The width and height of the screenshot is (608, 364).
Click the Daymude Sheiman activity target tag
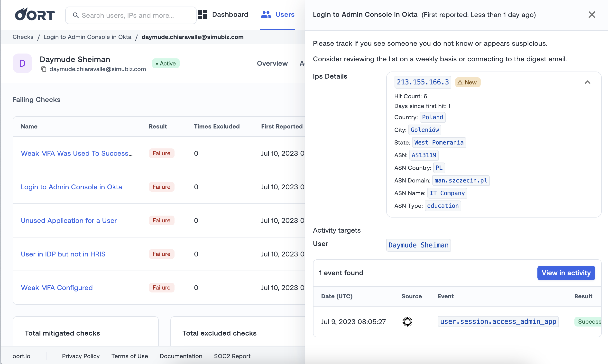point(418,245)
